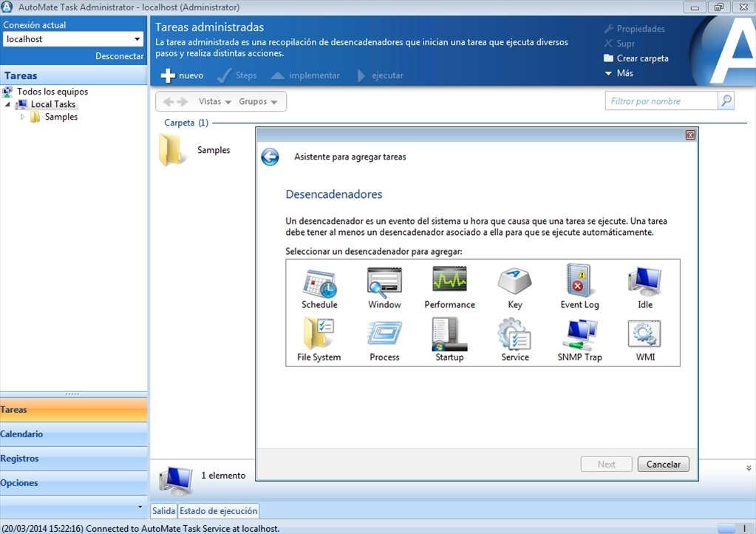Expand the Más menu
The image size is (756, 534).
tap(619, 73)
